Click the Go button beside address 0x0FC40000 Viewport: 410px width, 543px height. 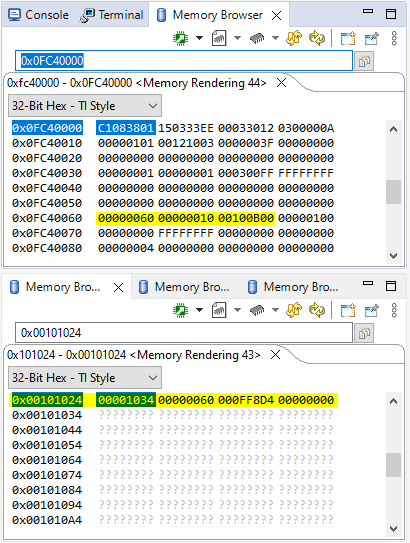coord(364,61)
